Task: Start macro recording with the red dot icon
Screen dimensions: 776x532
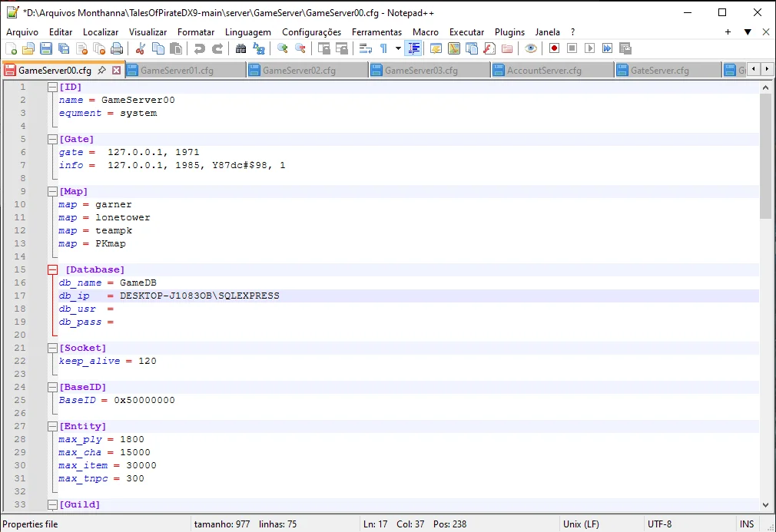Action: 554,48
